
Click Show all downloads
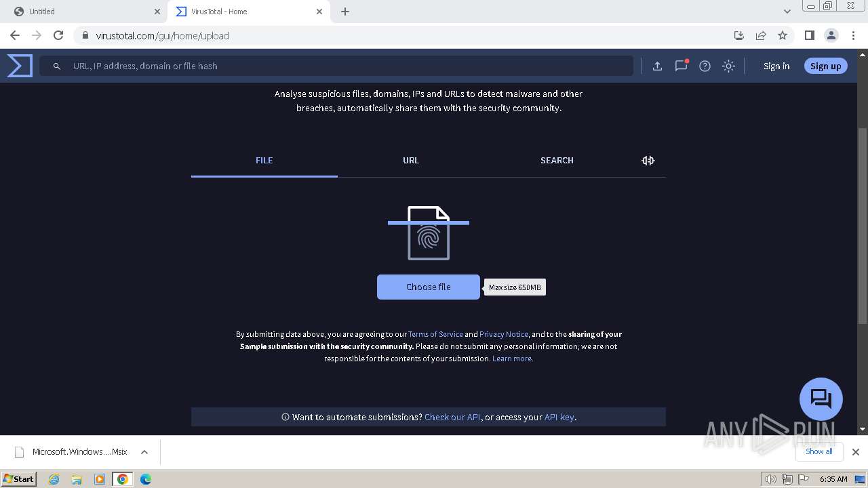(819, 451)
